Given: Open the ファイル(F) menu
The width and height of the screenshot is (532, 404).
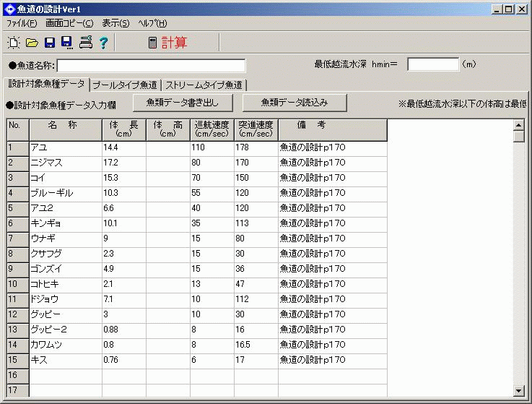Looking at the screenshot, I should click(22, 24).
